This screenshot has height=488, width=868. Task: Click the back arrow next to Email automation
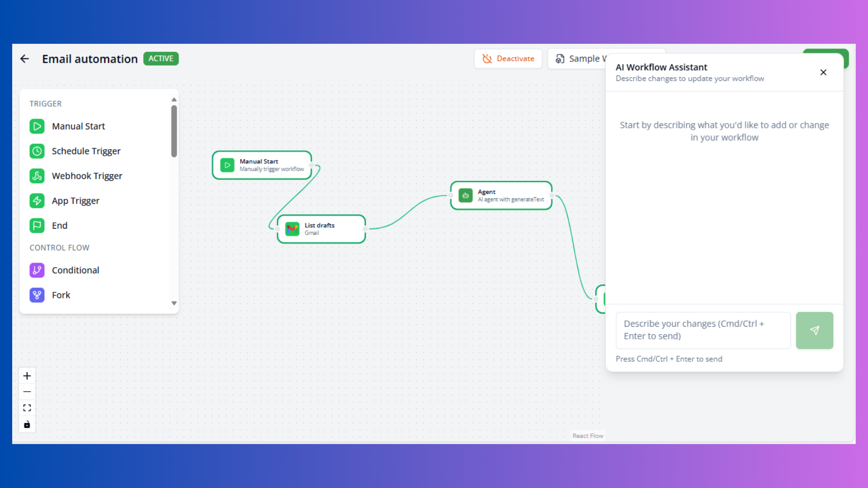point(24,58)
